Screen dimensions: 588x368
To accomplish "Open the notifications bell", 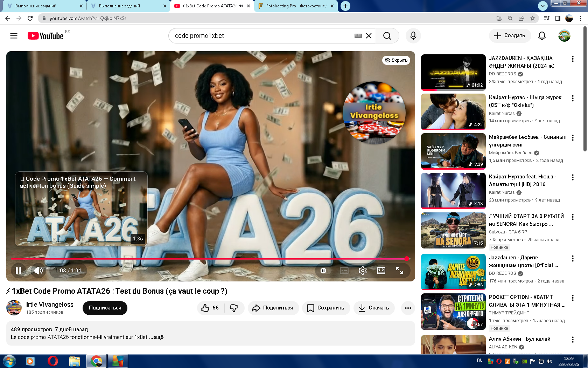I will [x=541, y=36].
